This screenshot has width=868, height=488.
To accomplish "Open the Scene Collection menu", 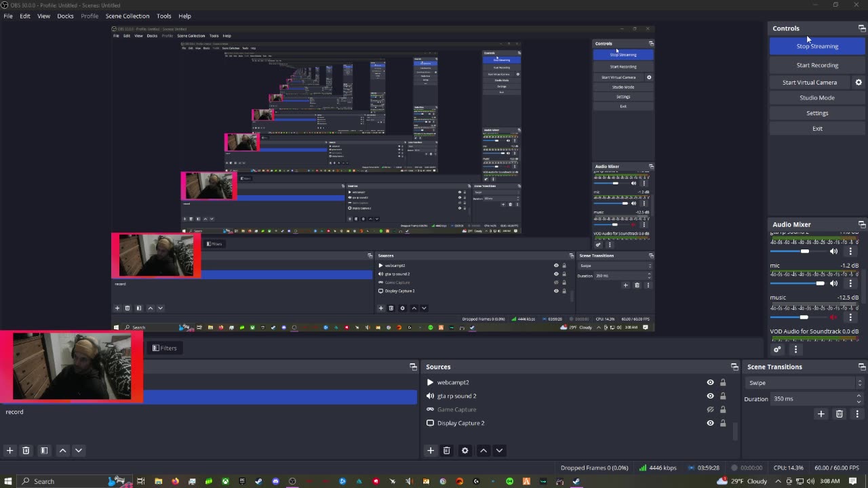I will (127, 16).
